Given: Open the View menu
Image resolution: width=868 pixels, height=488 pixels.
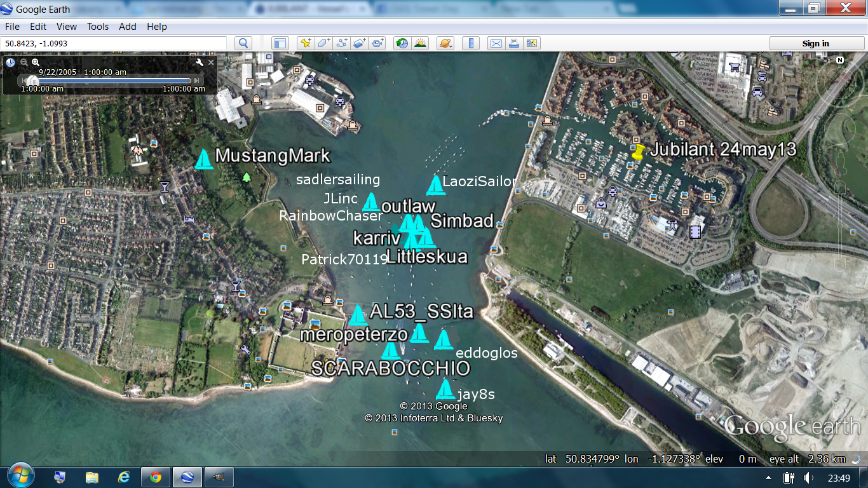Looking at the screenshot, I should click(x=67, y=27).
